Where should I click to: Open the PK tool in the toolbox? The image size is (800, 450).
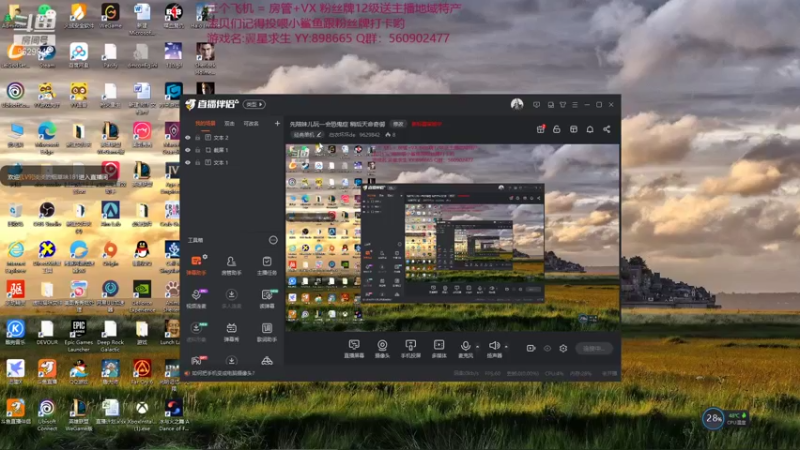tap(196, 361)
